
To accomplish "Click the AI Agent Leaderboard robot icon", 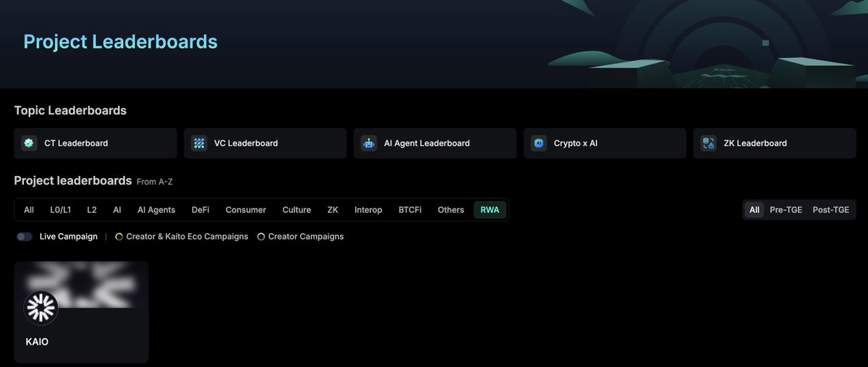I will click(x=369, y=143).
